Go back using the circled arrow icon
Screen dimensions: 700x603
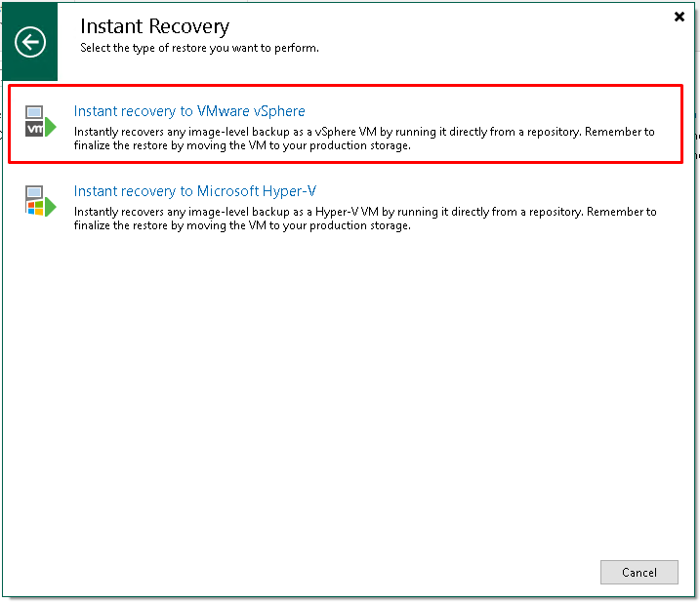click(x=30, y=42)
